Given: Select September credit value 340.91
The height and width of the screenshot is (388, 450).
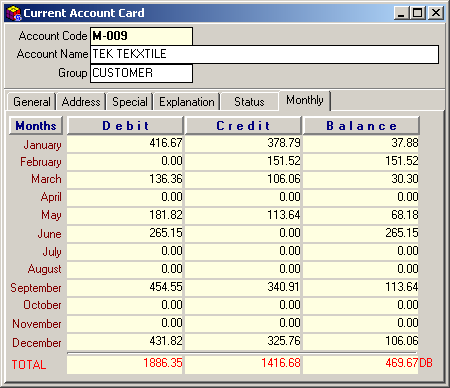Looking at the screenshot, I should [x=243, y=287].
